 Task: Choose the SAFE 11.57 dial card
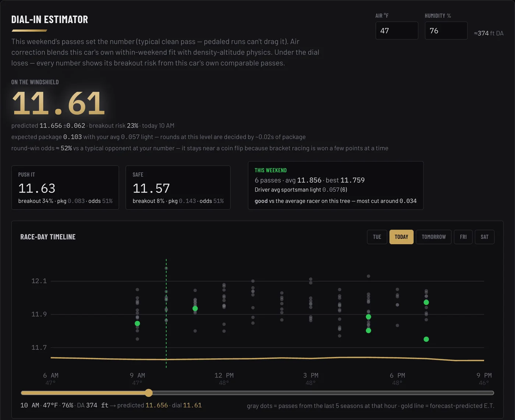[178, 187]
